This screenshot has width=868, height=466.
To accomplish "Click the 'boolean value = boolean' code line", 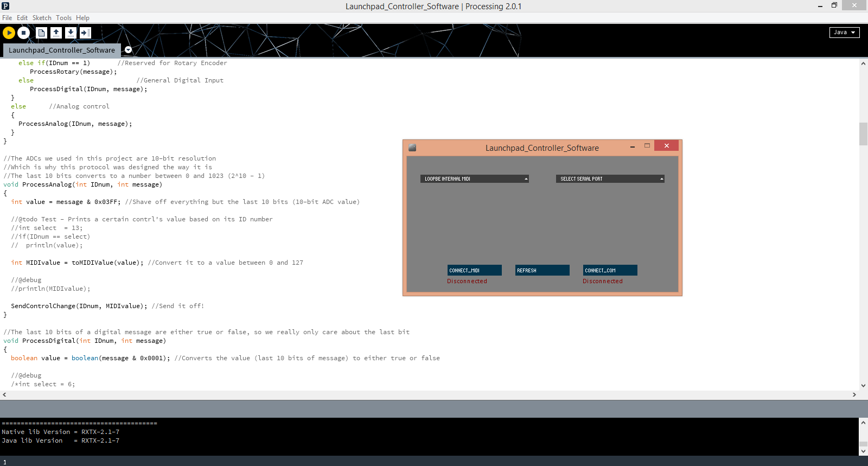I will click(225, 358).
